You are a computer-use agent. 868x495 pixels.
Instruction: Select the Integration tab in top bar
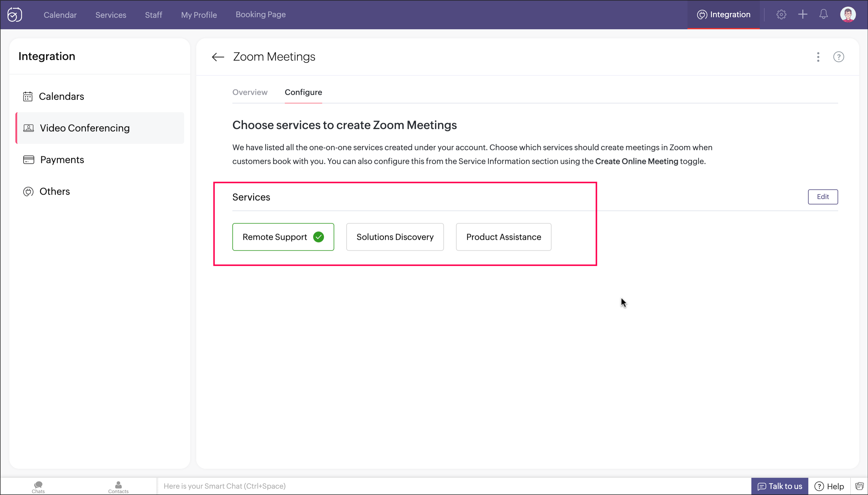click(x=723, y=14)
